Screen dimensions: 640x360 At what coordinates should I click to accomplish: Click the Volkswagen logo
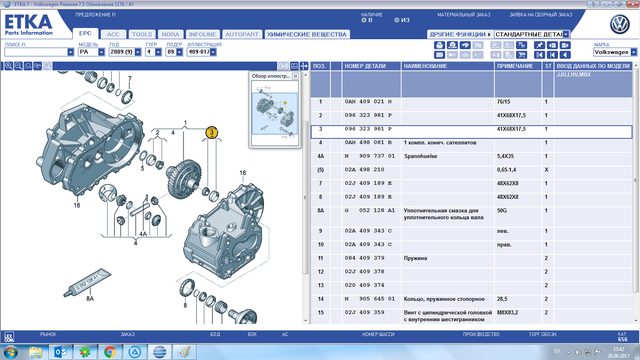coord(620,24)
